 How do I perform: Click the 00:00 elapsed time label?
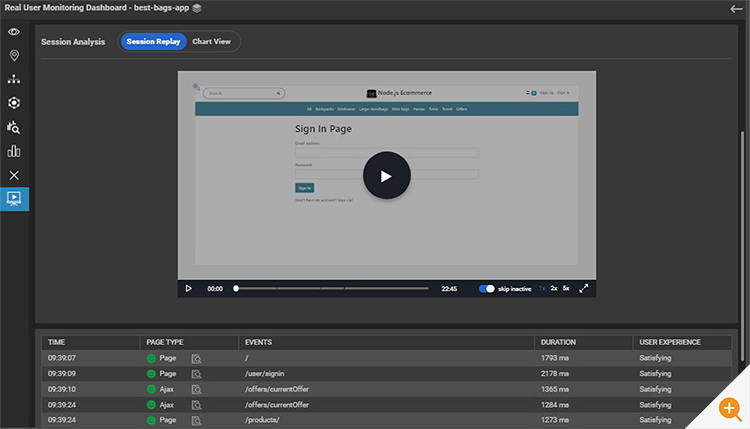coord(215,289)
